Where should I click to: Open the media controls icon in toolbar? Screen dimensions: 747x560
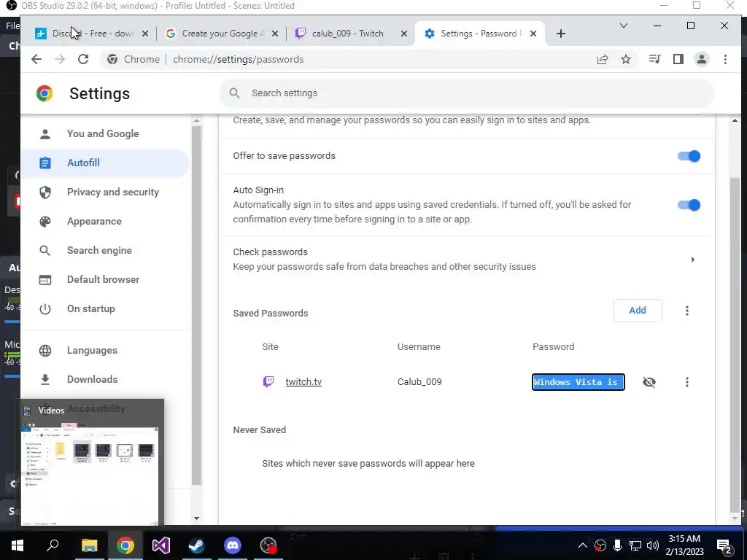click(x=654, y=59)
